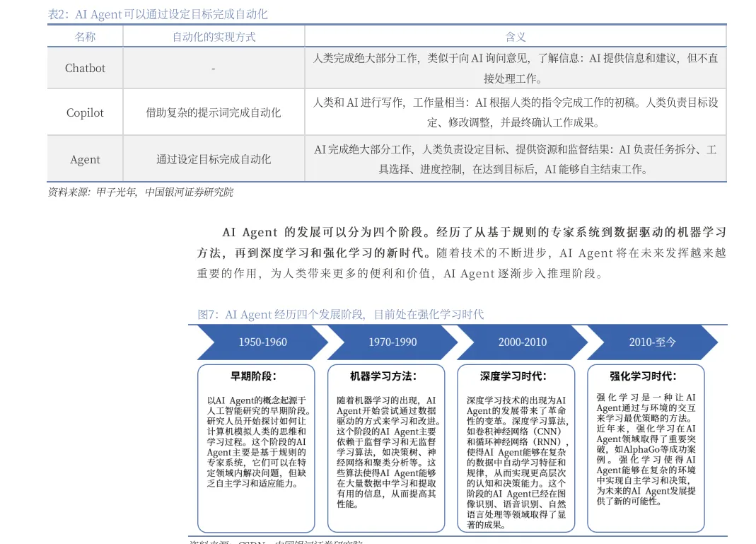The width and height of the screenshot is (756, 544).
Task: Click the text beginning '以AI Agent的概念起源于'
Action: click(x=258, y=441)
